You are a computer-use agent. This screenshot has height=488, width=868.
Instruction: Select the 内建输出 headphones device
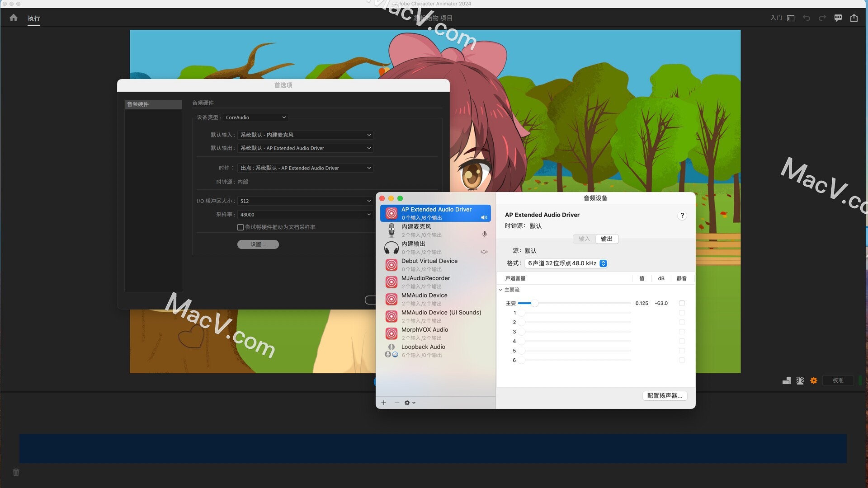[x=435, y=248]
